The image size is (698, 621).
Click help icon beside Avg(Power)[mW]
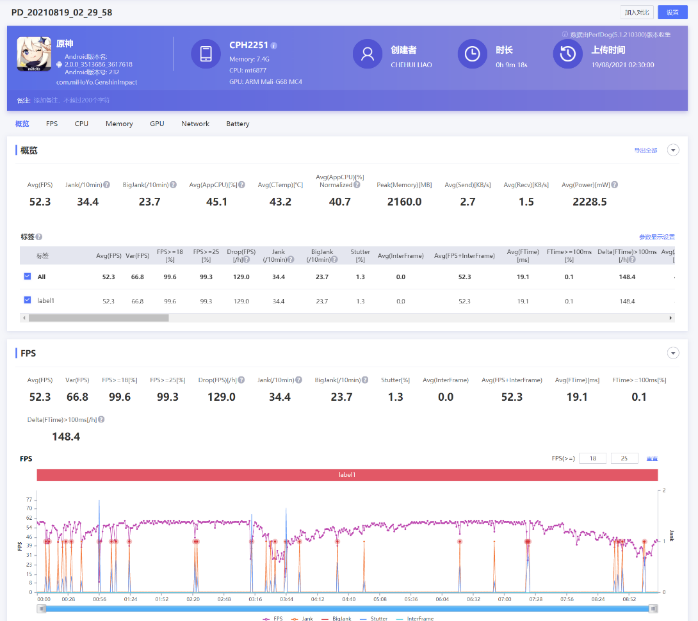click(x=614, y=184)
